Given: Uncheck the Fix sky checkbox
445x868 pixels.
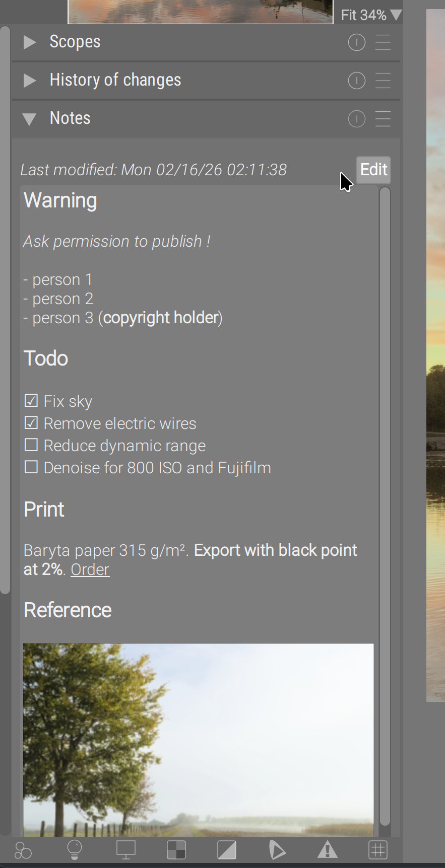Looking at the screenshot, I should 31,401.
